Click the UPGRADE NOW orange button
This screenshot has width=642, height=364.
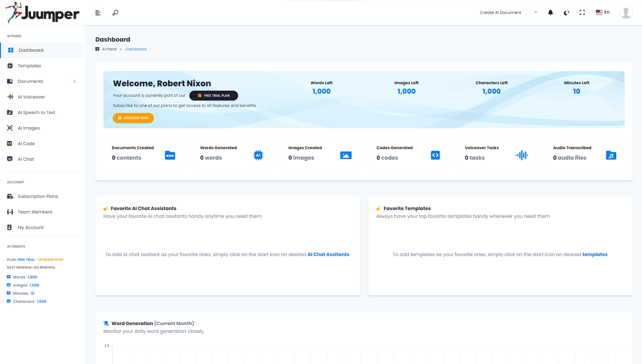click(133, 118)
